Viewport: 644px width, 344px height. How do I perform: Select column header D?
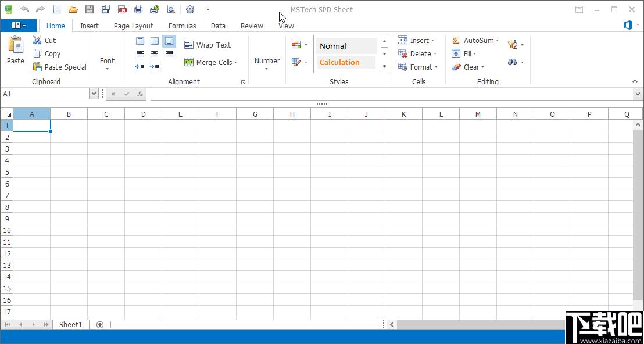[x=144, y=114]
